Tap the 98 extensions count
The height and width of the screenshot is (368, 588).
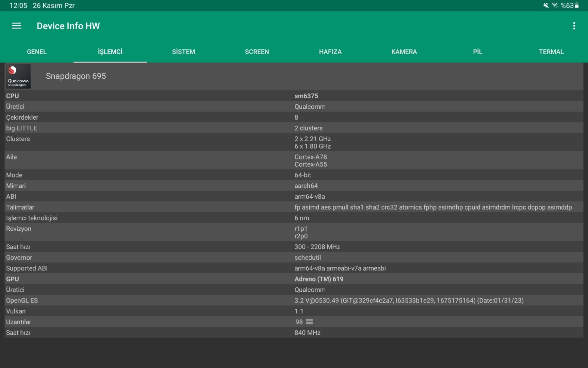pyautogui.click(x=299, y=322)
